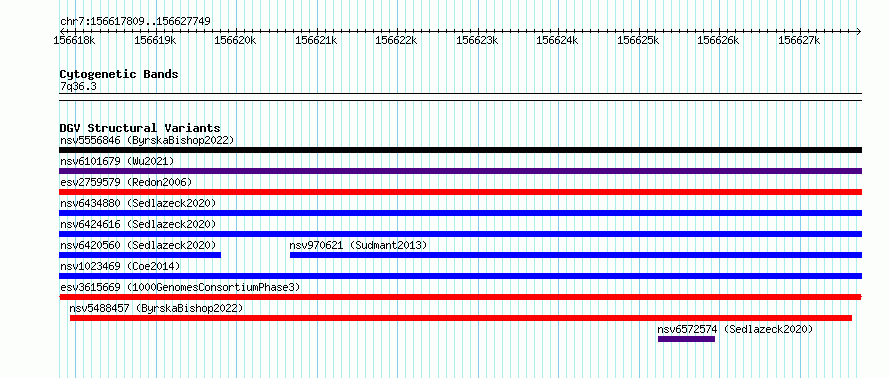Open the nsv6572574 (Sedlazeck2020) label
Screen dimensions: 890x378
click(x=735, y=329)
